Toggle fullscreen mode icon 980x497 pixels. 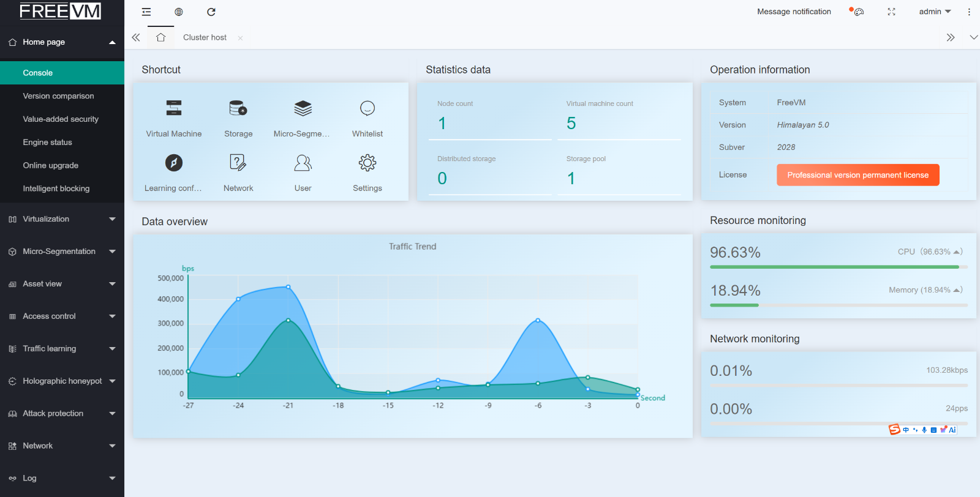(892, 12)
